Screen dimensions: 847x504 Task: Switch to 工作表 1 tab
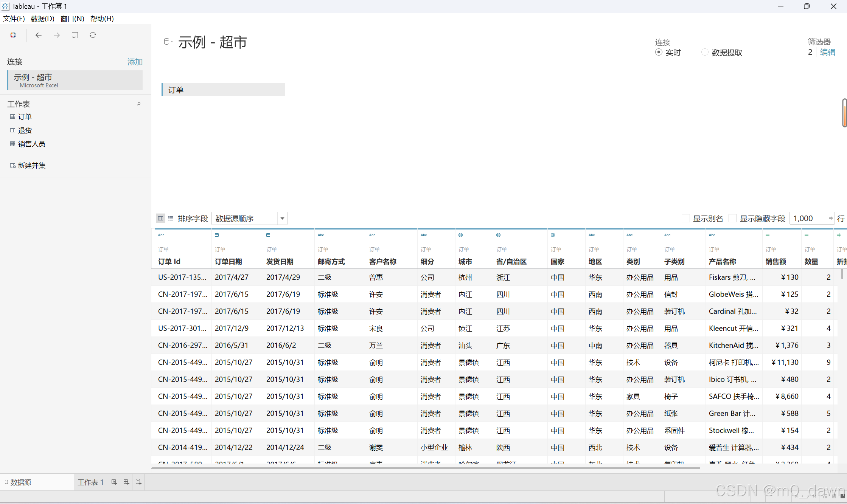pos(90,482)
